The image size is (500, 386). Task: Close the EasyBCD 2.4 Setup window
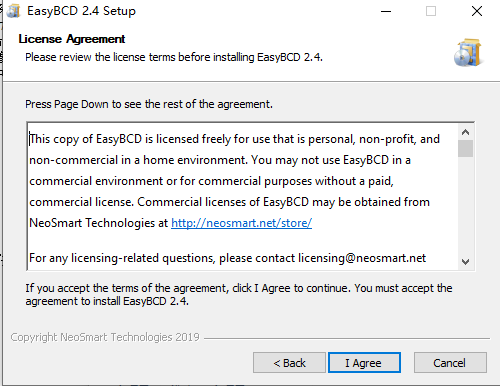click(477, 11)
